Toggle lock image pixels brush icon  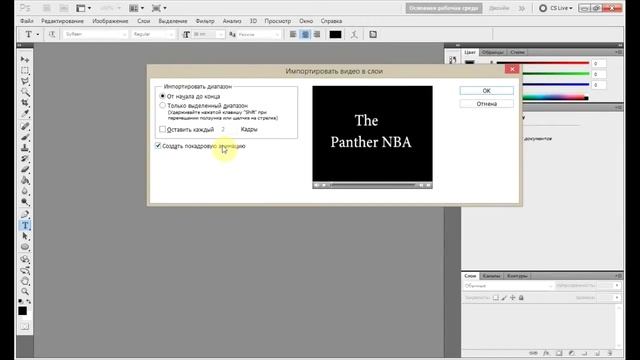(504, 298)
